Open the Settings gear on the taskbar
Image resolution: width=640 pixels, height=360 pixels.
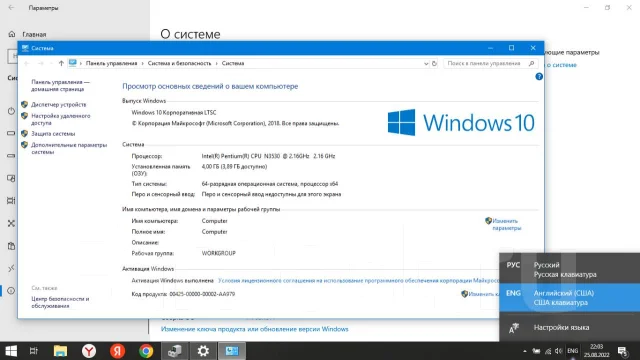click(x=203, y=351)
